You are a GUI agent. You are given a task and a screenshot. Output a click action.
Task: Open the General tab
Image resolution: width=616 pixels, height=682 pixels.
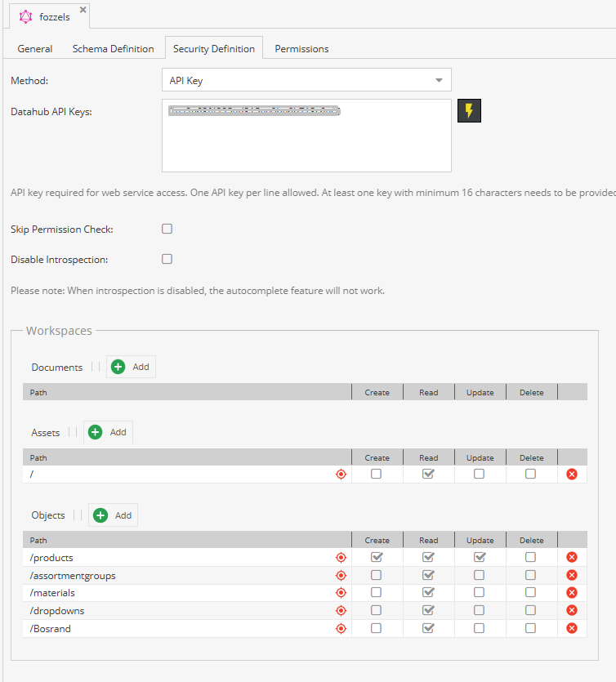click(x=35, y=49)
